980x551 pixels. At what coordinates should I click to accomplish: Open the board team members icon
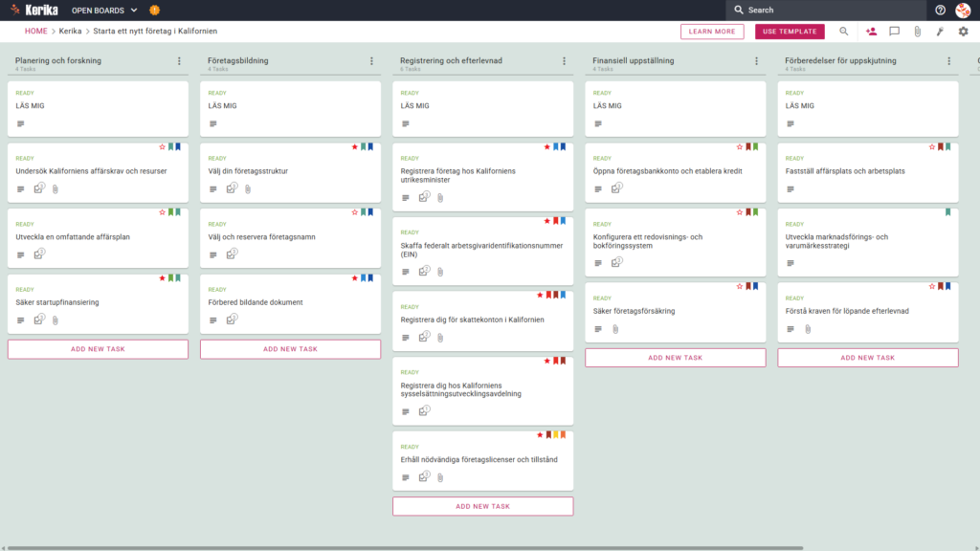coord(871,32)
